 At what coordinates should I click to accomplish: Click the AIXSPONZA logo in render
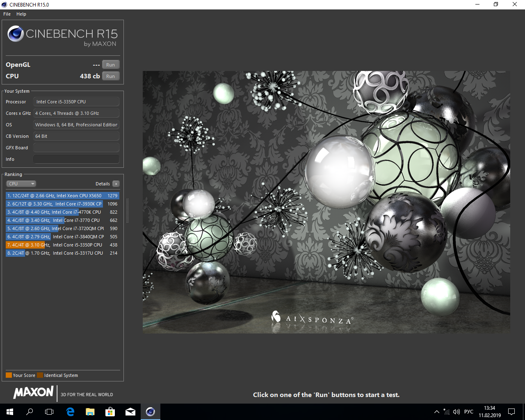click(312, 318)
